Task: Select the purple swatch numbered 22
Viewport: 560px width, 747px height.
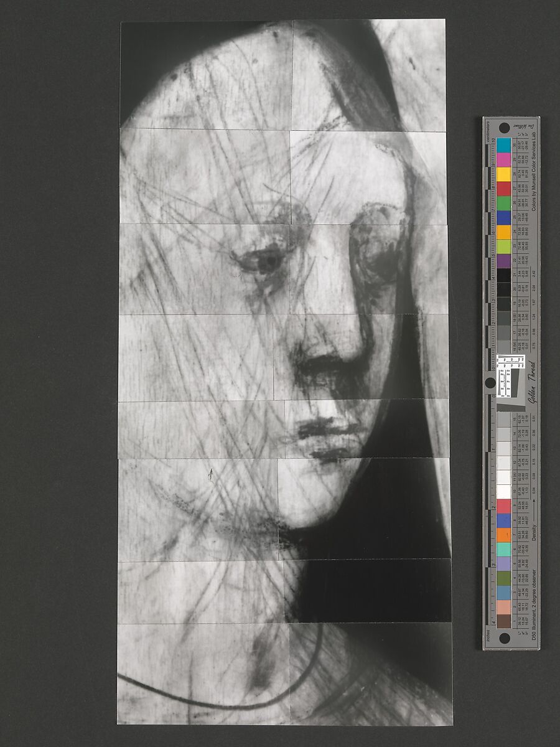Action: [x=505, y=260]
